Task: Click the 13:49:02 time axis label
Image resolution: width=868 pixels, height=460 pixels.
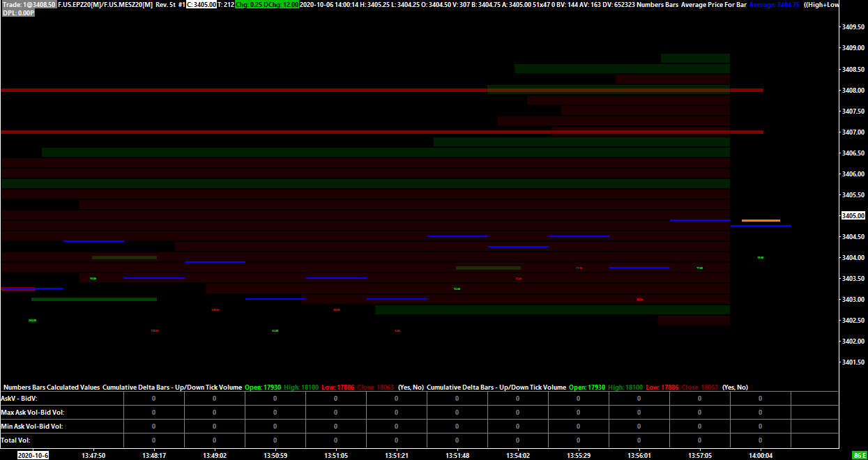Action: [x=215, y=455]
